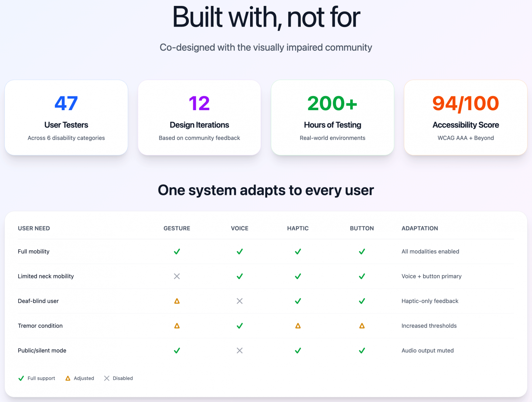Click the Gesture adjusted triangle for Deaf-blind user
Screen dimensions: 532x402
[177, 301]
